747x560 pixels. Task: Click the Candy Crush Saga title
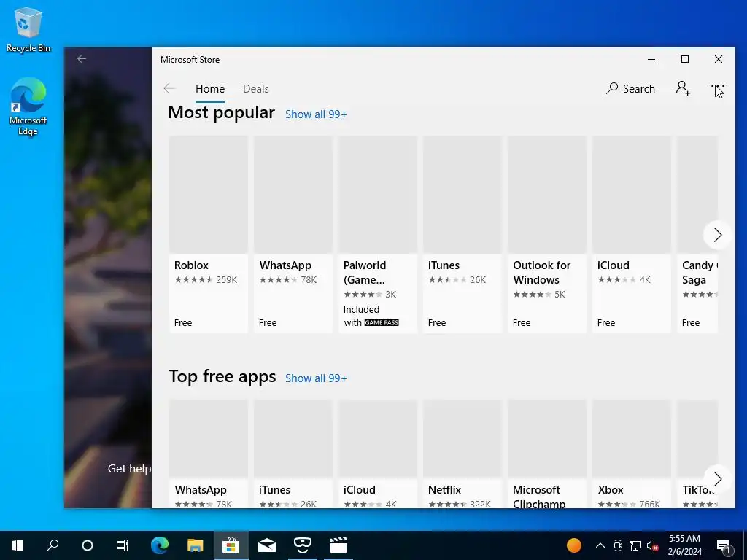(x=700, y=273)
